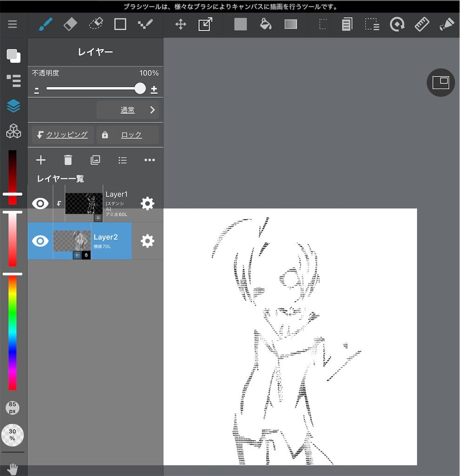
Task: Select the rectangle shape tool
Action: click(x=120, y=24)
